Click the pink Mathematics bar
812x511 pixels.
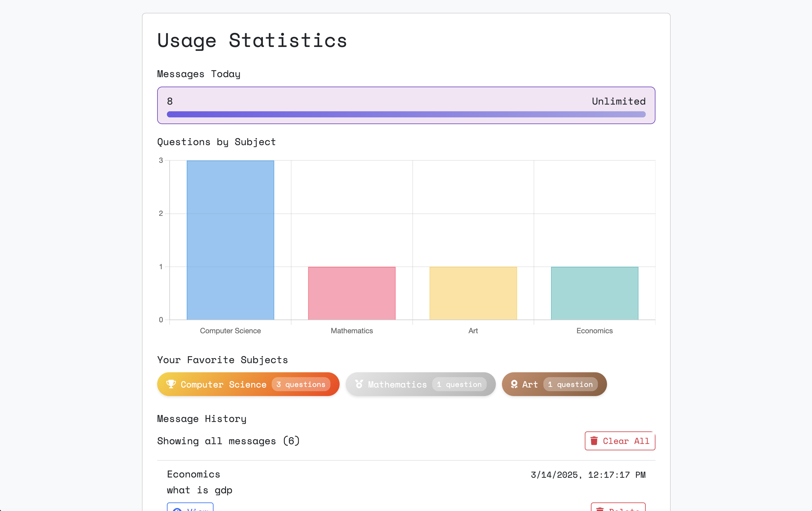[x=351, y=293]
